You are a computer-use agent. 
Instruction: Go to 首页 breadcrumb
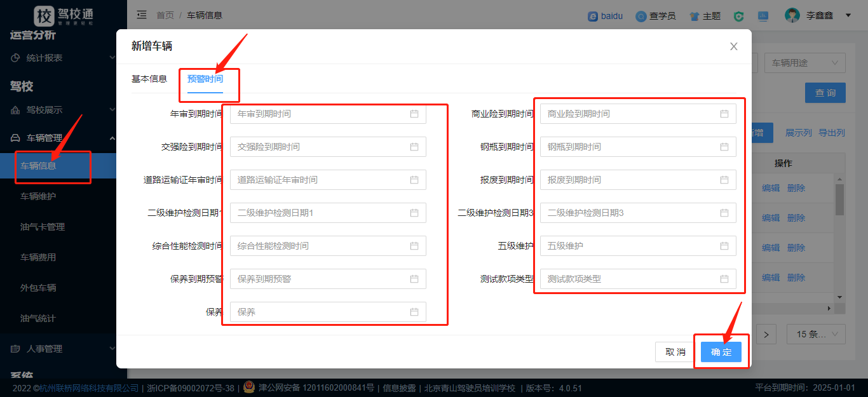point(165,15)
